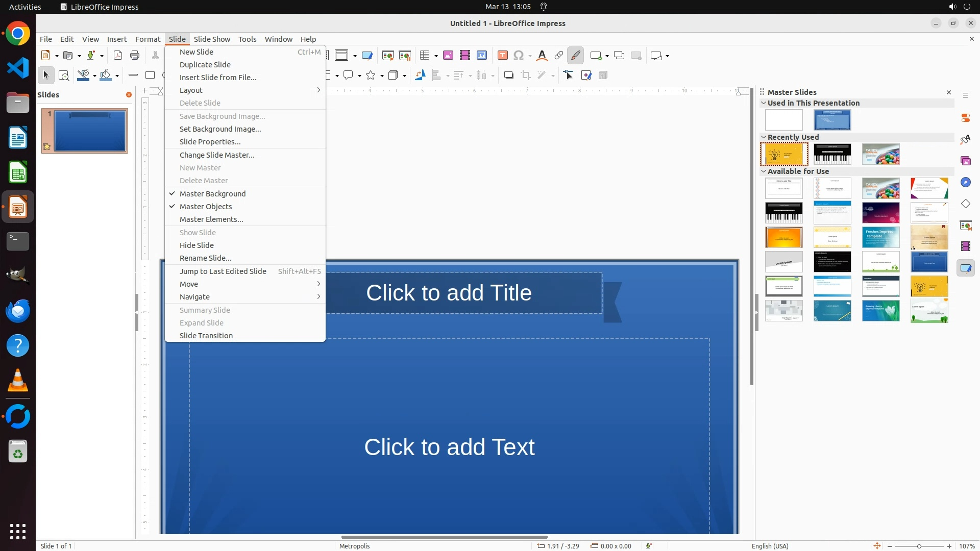This screenshot has height=551, width=980.
Task: Open the table dropdown arrow
Action: coord(436,56)
